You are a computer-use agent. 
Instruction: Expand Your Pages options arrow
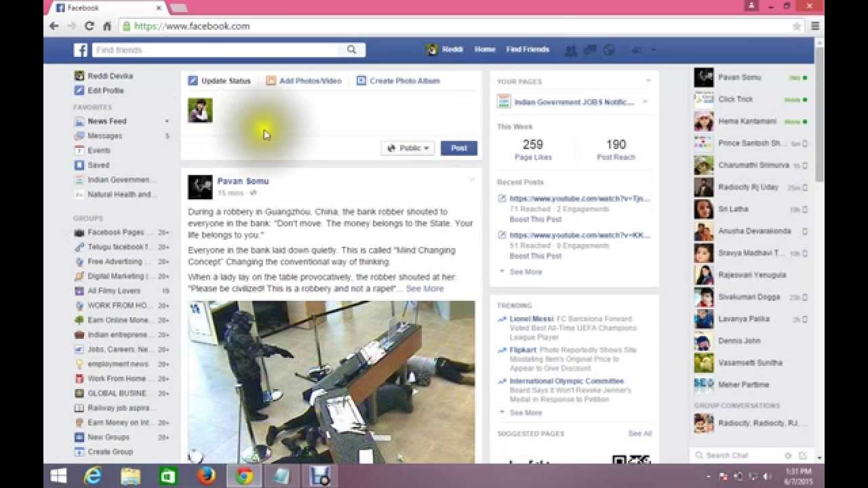pyautogui.click(x=648, y=81)
